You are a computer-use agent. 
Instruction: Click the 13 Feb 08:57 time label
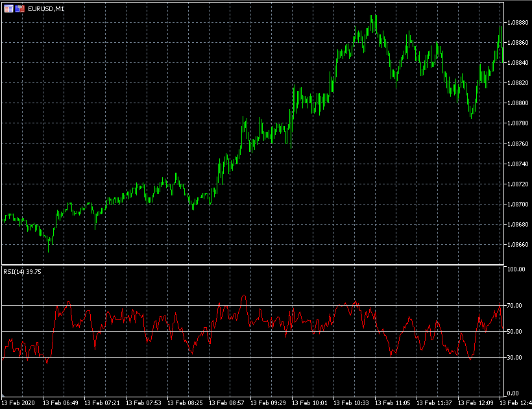226,403
